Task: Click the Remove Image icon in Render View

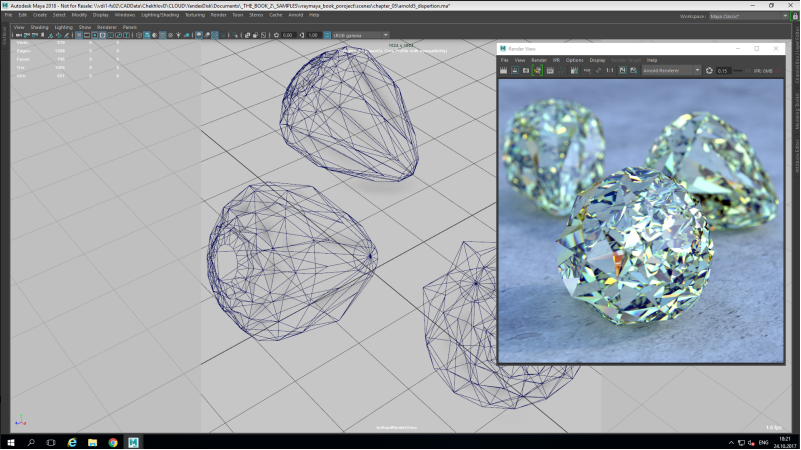Action: click(x=634, y=70)
